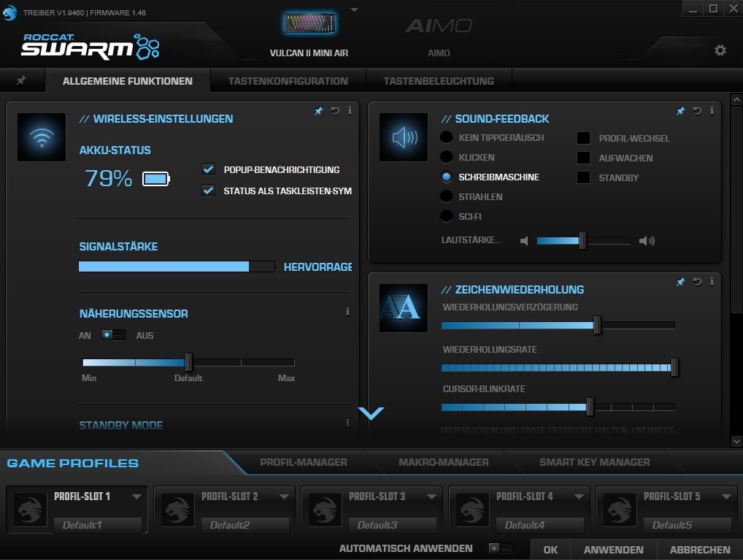
Task: Toggle the Automatisch Anwenden switch
Action: 500,548
